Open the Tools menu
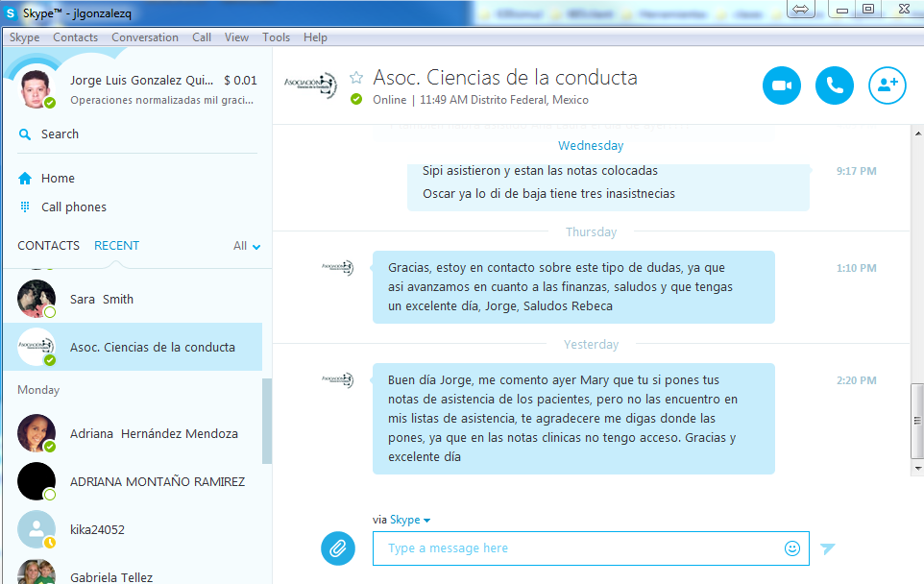This screenshot has width=924, height=584. [x=276, y=37]
